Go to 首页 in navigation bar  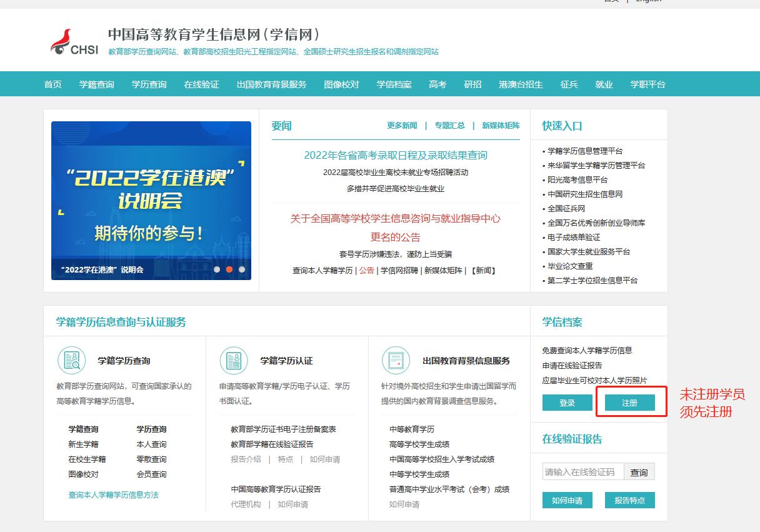53,84
